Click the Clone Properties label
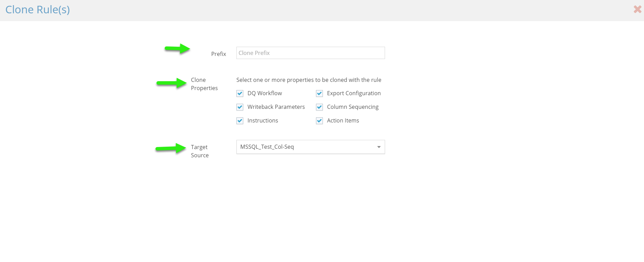Screen dimensions: 644x262 (204, 84)
